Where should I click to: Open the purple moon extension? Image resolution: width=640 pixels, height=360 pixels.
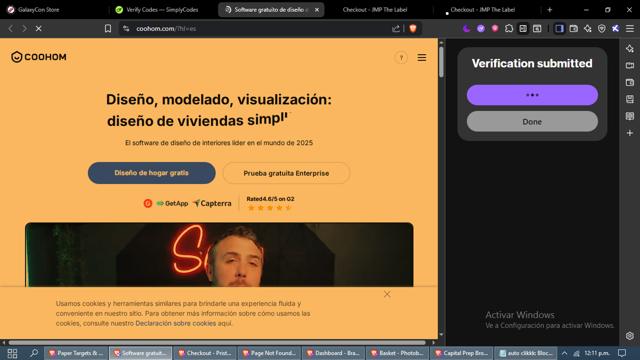467,29
